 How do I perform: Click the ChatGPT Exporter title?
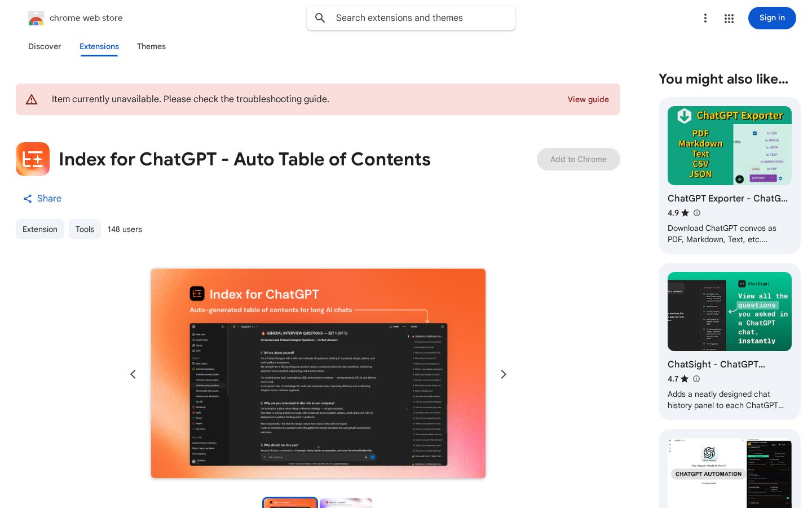[727, 198]
